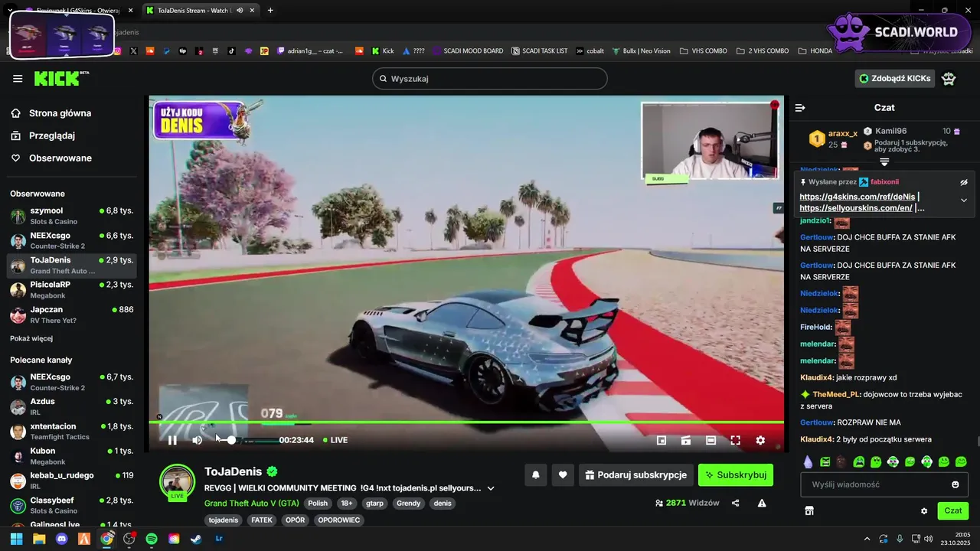Toggle theater mode in the player
Image resolution: width=980 pixels, height=551 pixels.
[710, 440]
